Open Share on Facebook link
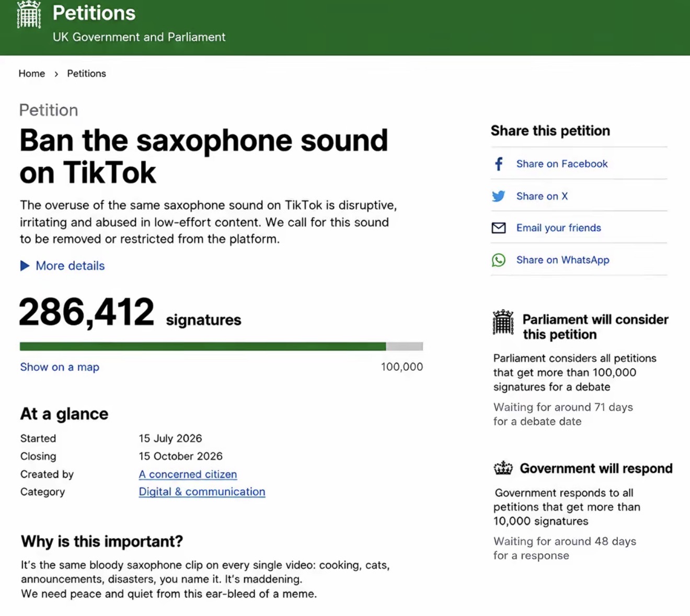690x616 pixels. point(562,164)
